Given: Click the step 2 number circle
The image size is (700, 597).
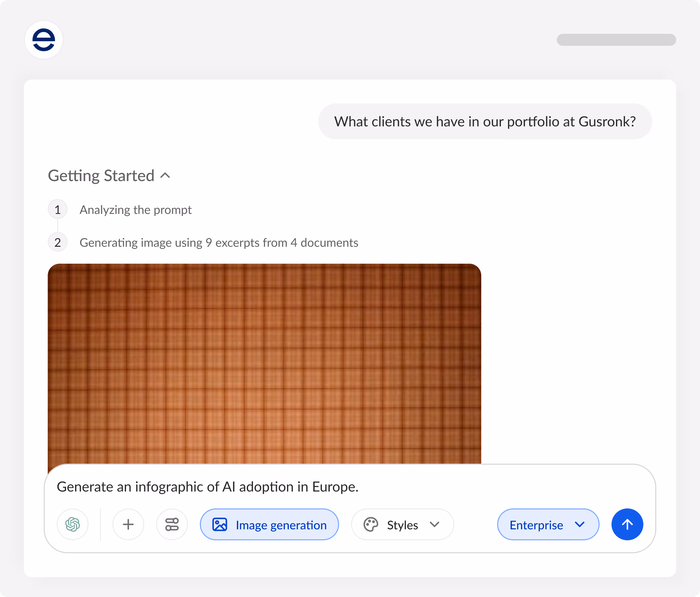Looking at the screenshot, I should 58,242.
